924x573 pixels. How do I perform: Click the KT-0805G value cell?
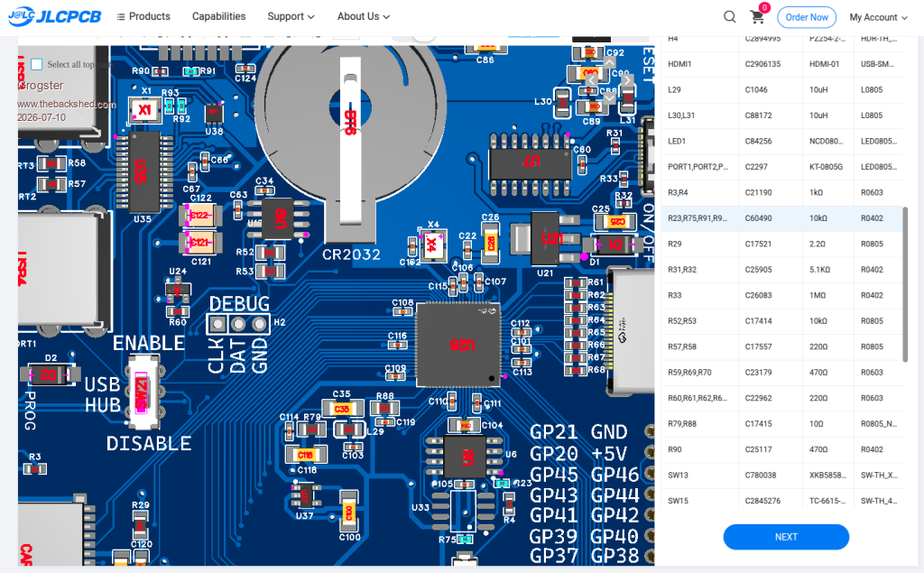(826, 167)
